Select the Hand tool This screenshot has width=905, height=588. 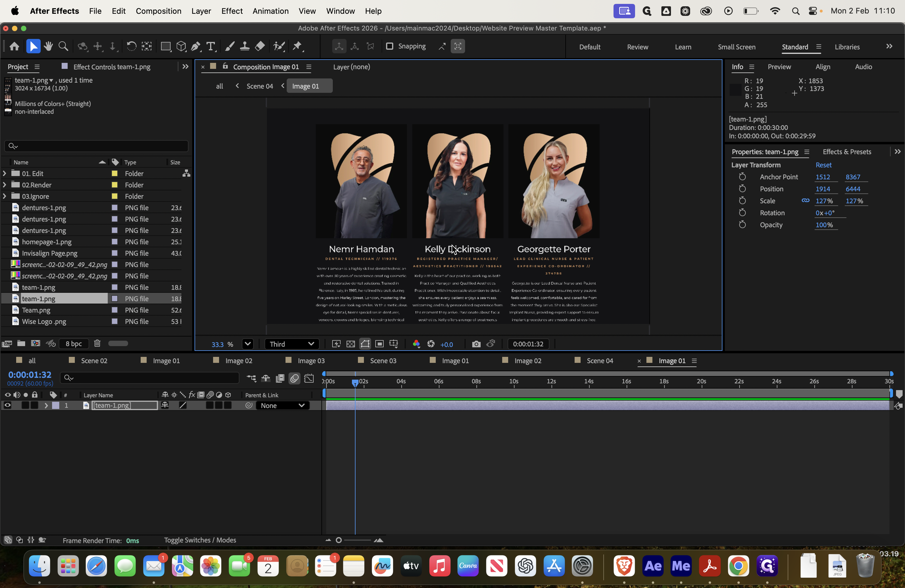(x=48, y=46)
